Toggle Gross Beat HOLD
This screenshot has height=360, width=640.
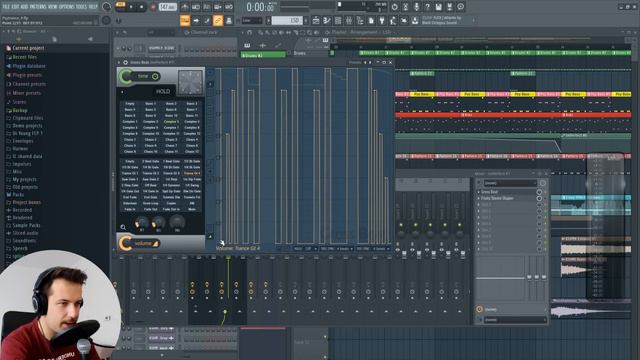point(163,91)
